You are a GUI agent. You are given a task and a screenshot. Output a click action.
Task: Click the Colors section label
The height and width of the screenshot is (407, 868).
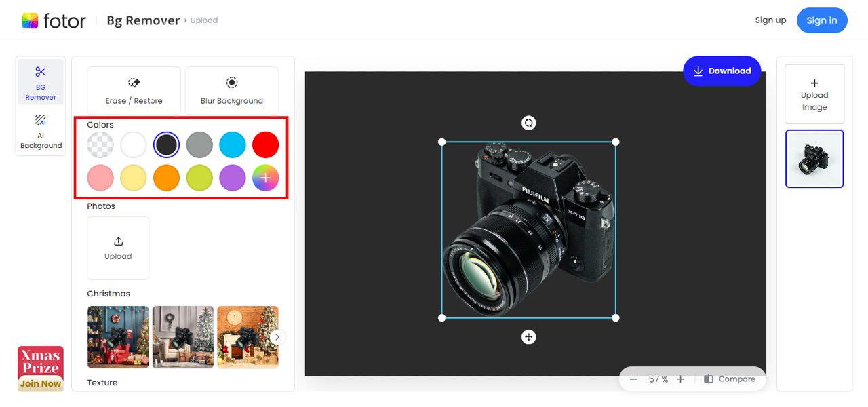click(100, 125)
